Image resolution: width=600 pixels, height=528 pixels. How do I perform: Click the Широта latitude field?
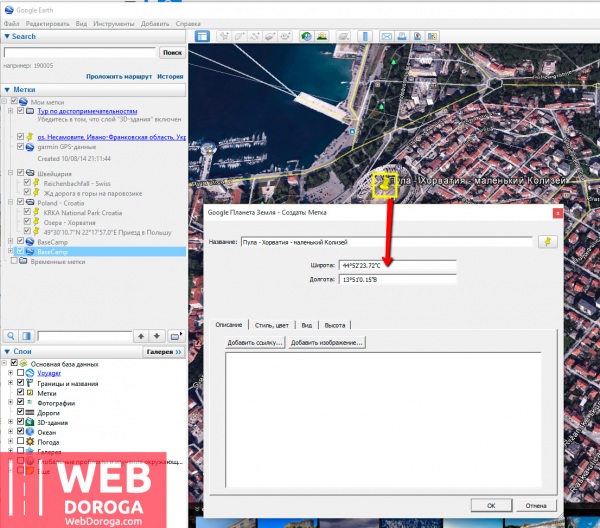tap(398, 265)
